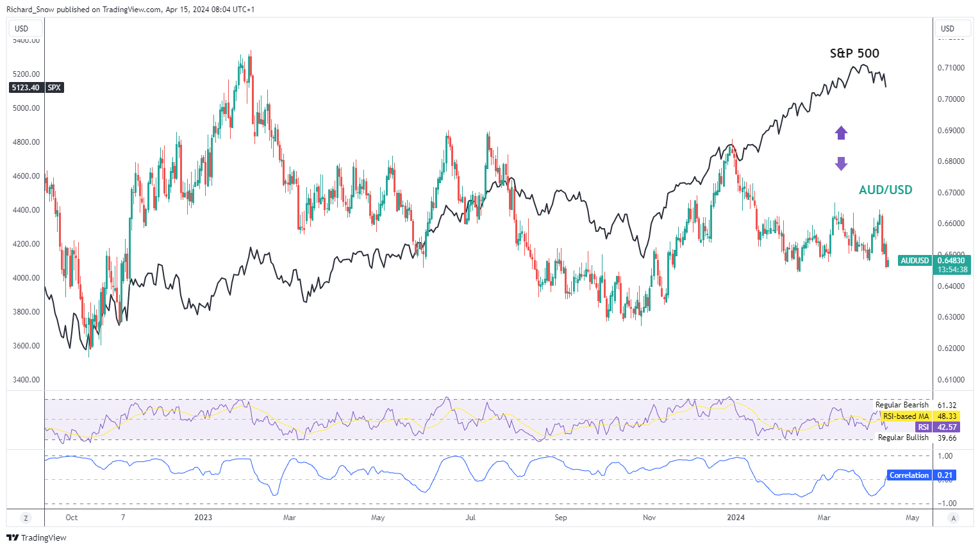Viewport: 980px width, 549px height.
Task: Click the AUDUSD symbol label
Action: point(915,261)
